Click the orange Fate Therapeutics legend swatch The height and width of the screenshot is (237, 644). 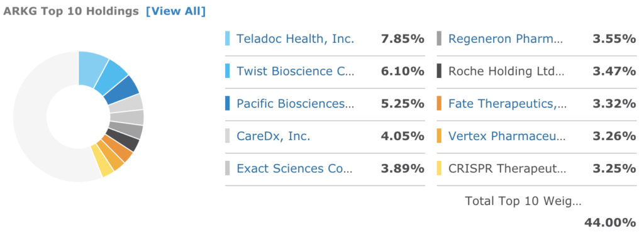(x=439, y=104)
